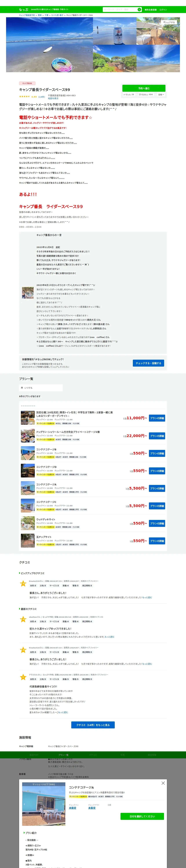Open 無料会員登録 in the header
Screen dimensions: 186x868
point(151,10)
